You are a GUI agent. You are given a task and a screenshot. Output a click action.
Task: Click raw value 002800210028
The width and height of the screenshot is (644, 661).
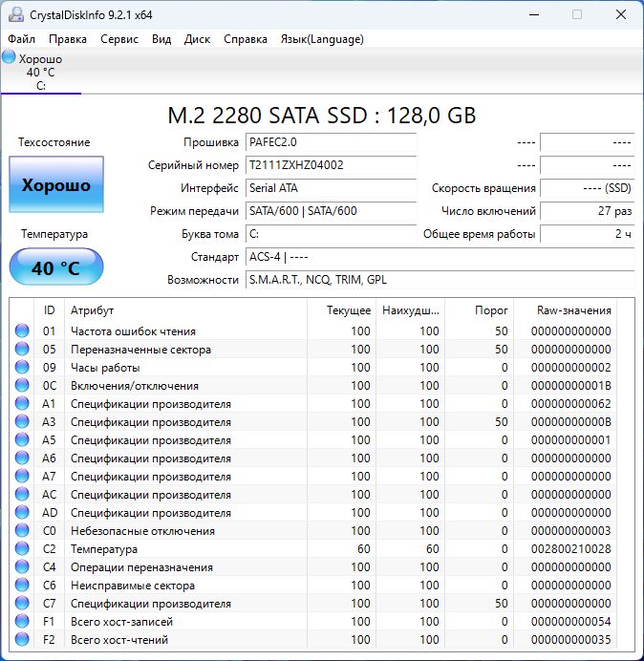[x=571, y=548]
